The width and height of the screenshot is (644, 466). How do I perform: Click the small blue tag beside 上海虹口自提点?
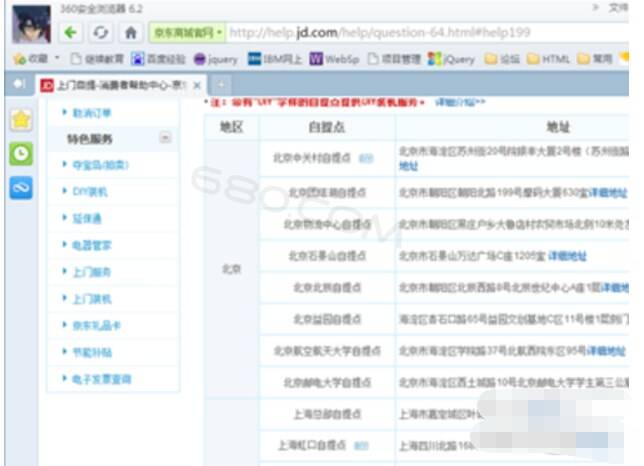point(361,445)
